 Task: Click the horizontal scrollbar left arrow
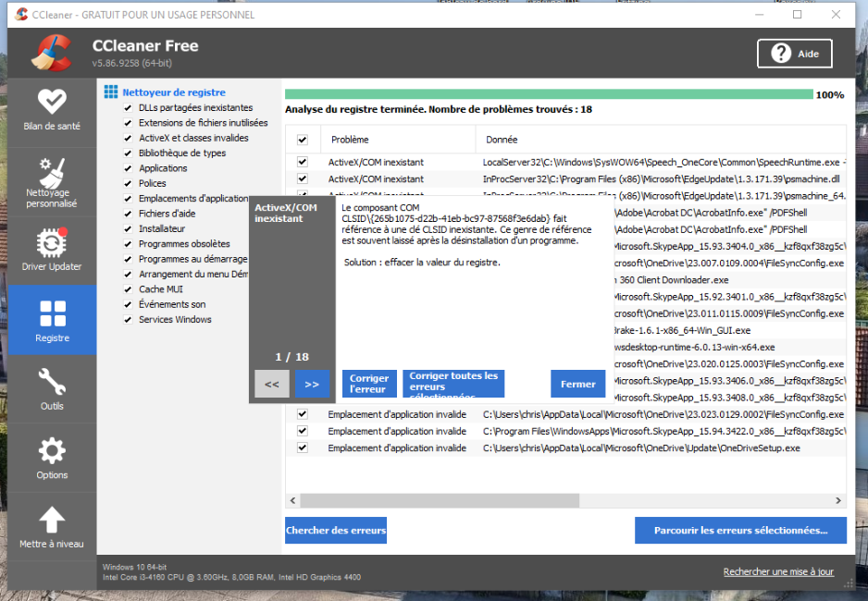pos(292,500)
